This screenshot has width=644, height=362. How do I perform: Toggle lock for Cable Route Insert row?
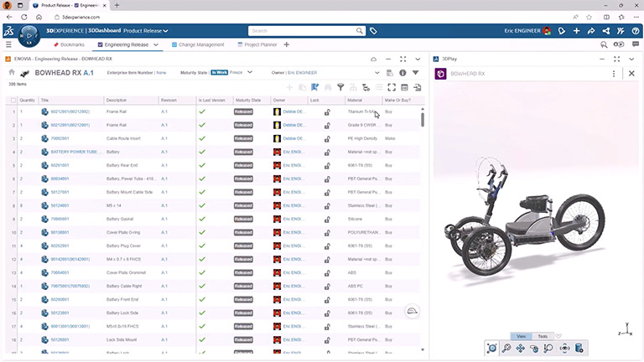(327, 139)
